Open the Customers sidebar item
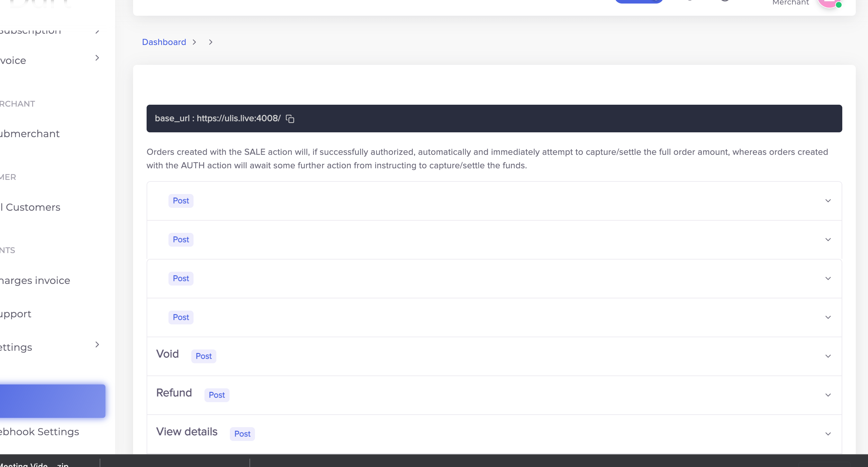Image resolution: width=868 pixels, height=467 pixels. click(x=30, y=207)
